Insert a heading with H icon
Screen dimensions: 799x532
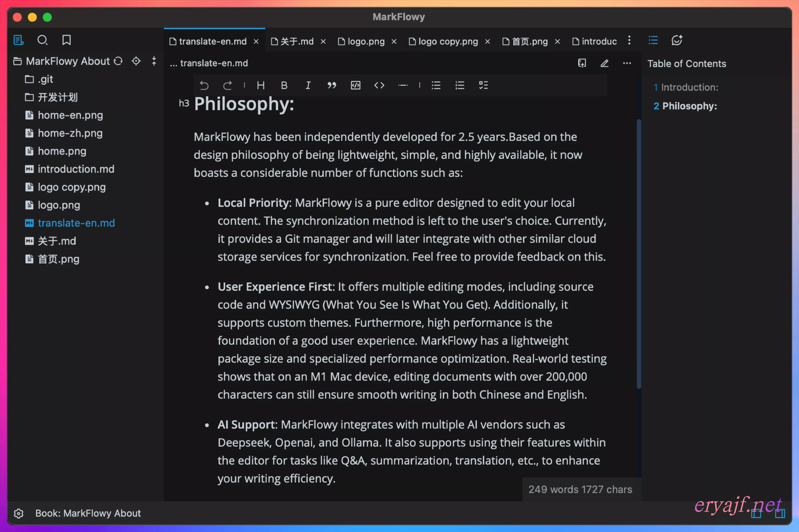261,85
